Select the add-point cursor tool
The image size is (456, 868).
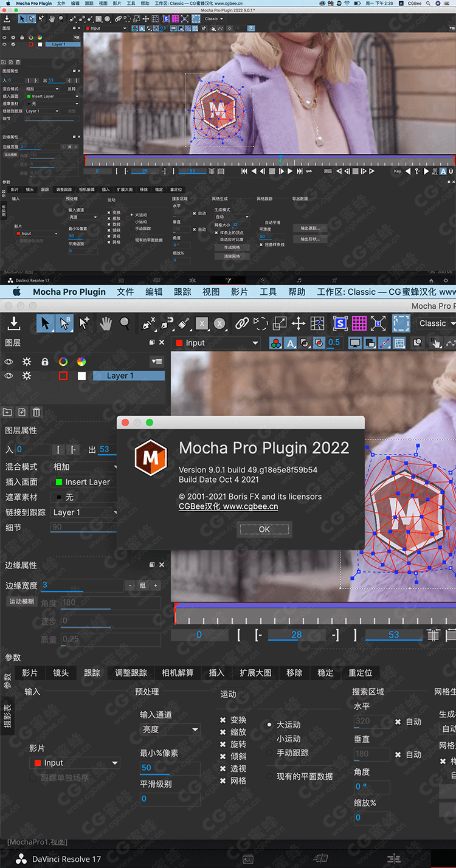coord(85,323)
